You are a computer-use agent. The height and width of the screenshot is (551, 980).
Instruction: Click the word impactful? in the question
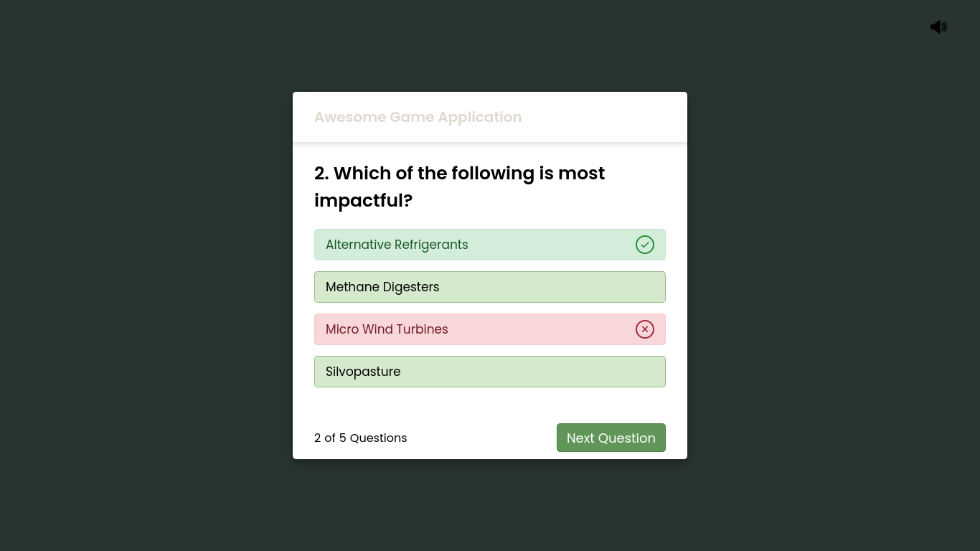363,201
